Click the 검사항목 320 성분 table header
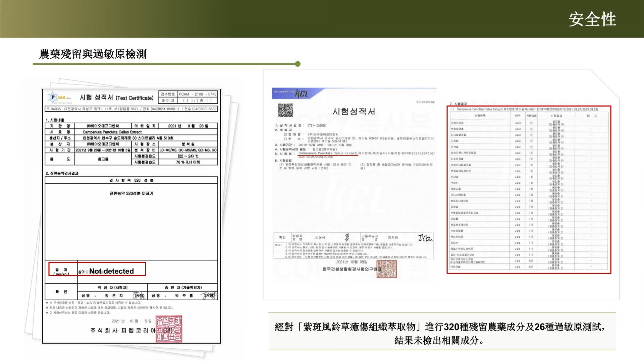The height and width of the screenshot is (362, 644). pyautogui.click(x=131, y=180)
